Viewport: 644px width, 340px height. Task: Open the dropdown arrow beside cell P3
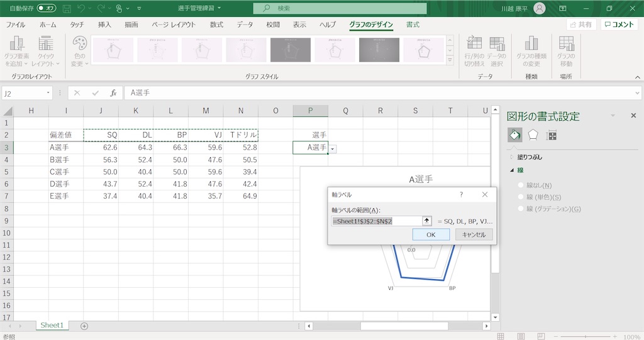click(332, 149)
